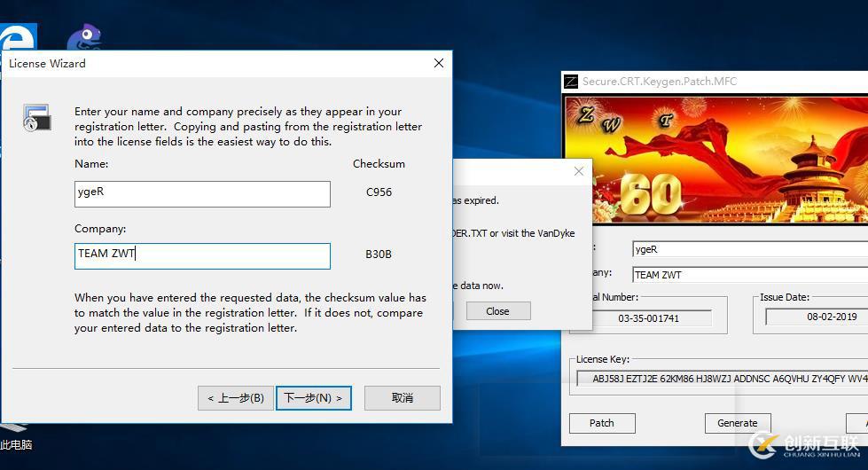Cancel the wizard with the 取消 button
The height and width of the screenshot is (470, 868).
tap(402, 398)
